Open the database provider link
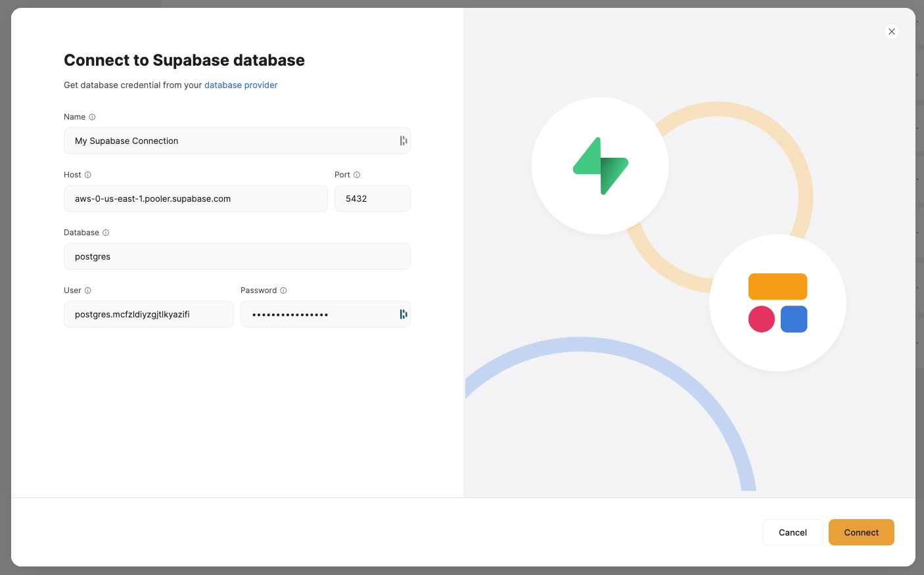 pyautogui.click(x=241, y=85)
